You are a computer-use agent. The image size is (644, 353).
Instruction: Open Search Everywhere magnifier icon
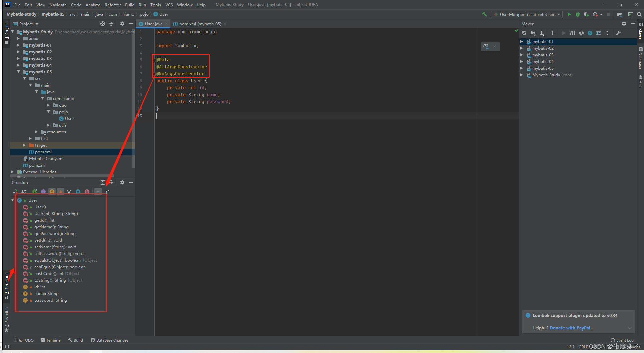click(639, 14)
